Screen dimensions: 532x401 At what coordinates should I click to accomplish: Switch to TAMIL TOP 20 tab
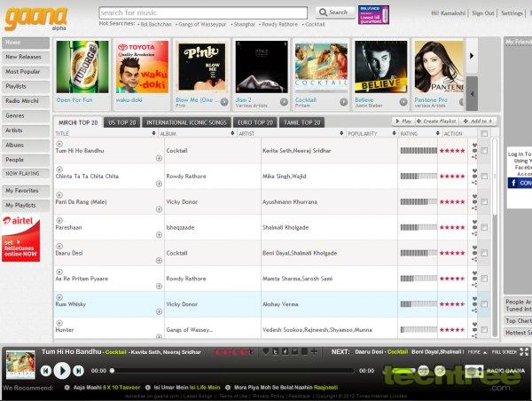[x=302, y=122]
